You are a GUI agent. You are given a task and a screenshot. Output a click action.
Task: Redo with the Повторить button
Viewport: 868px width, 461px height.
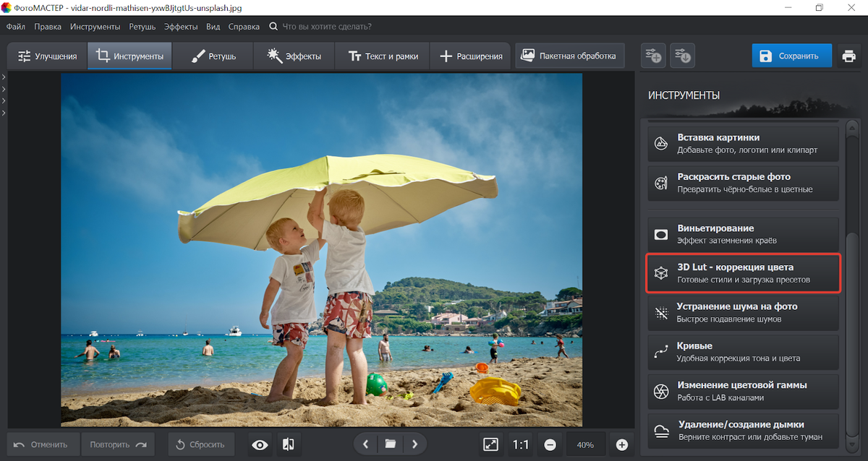(x=118, y=444)
